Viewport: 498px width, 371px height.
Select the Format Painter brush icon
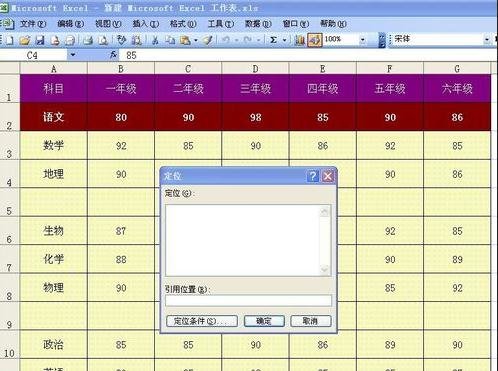[208, 40]
